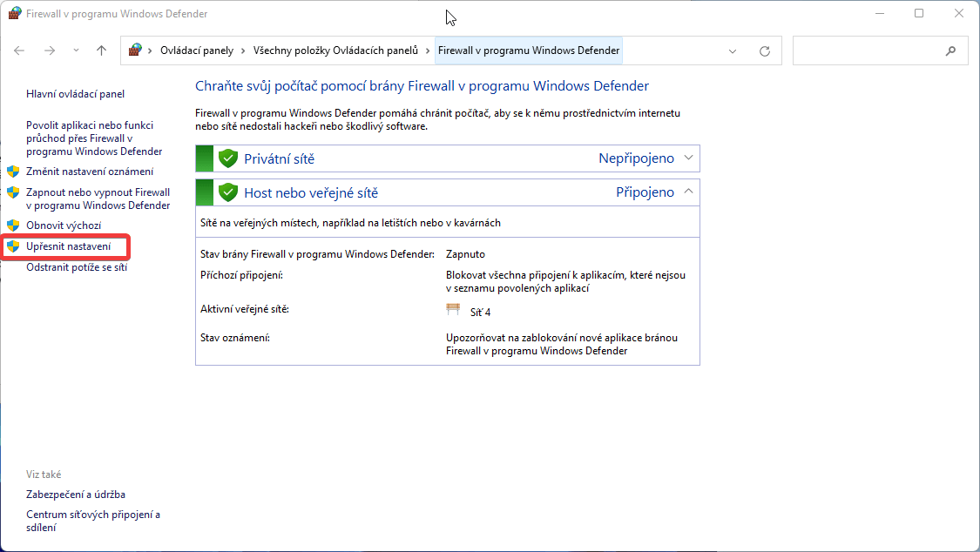Focus the Control Panel search box

(x=880, y=50)
